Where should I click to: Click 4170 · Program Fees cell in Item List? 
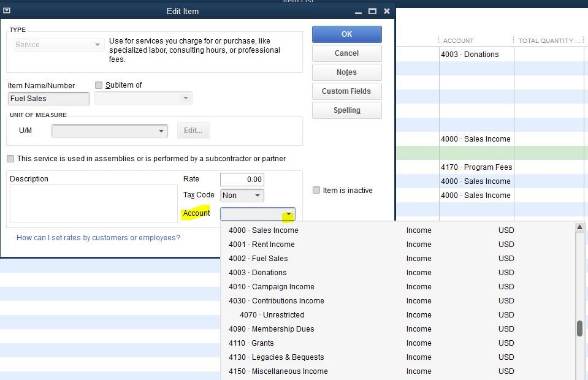(476, 167)
